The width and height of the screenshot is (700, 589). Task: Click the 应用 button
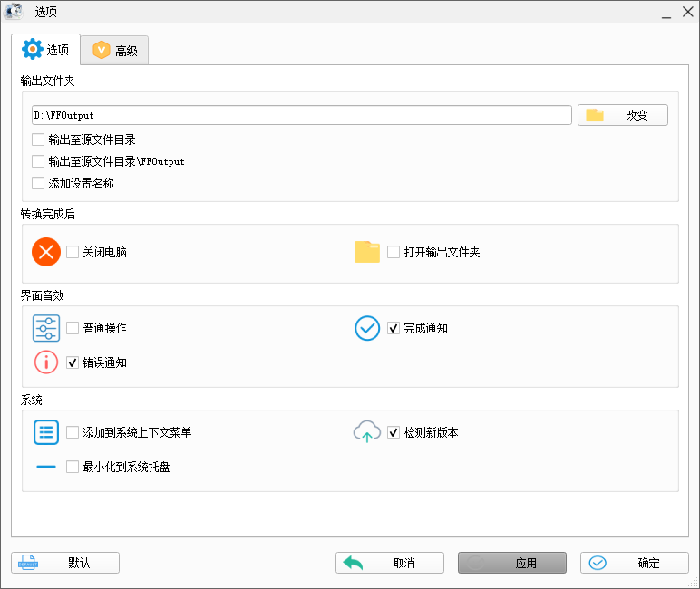coord(512,563)
